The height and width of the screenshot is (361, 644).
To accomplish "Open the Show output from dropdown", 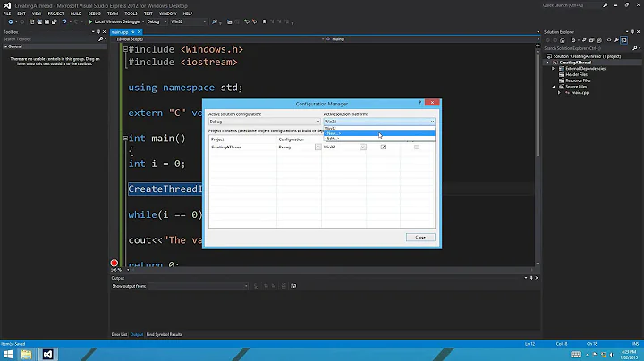I will [198, 286].
